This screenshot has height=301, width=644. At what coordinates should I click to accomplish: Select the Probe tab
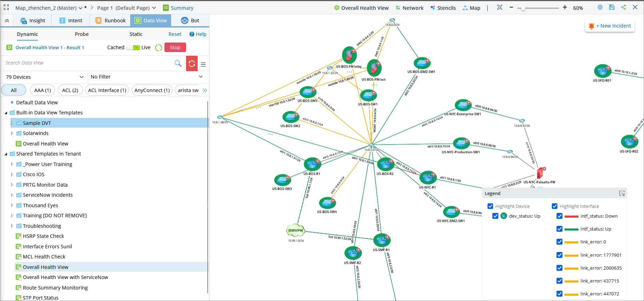tap(82, 34)
